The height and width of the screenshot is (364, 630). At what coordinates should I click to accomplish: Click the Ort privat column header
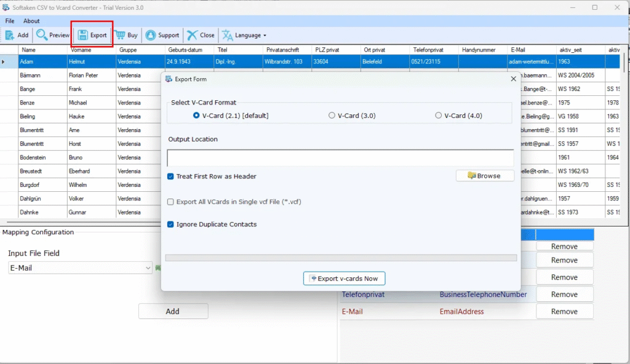tap(385, 50)
